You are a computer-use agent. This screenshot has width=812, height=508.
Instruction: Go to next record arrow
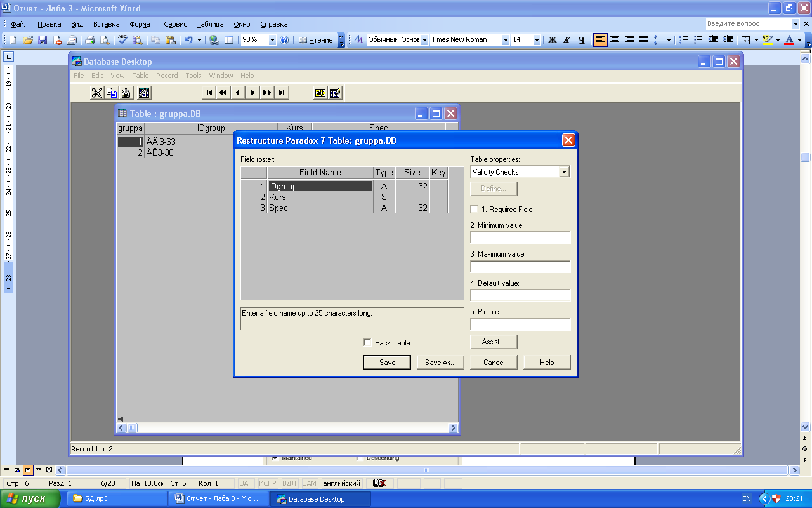tap(252, 93)
